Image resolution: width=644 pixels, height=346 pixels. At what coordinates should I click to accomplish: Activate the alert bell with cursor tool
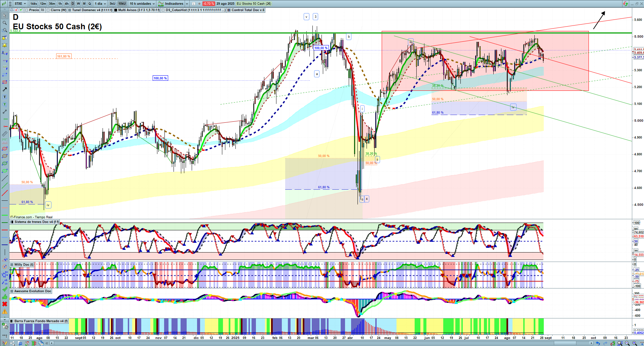tap(5, 38)
